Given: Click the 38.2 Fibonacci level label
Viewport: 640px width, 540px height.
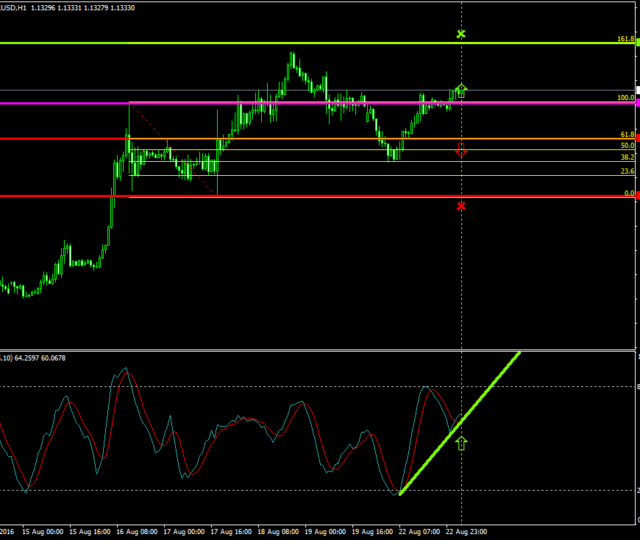Looking at the screenshot, I should [627, 158].
